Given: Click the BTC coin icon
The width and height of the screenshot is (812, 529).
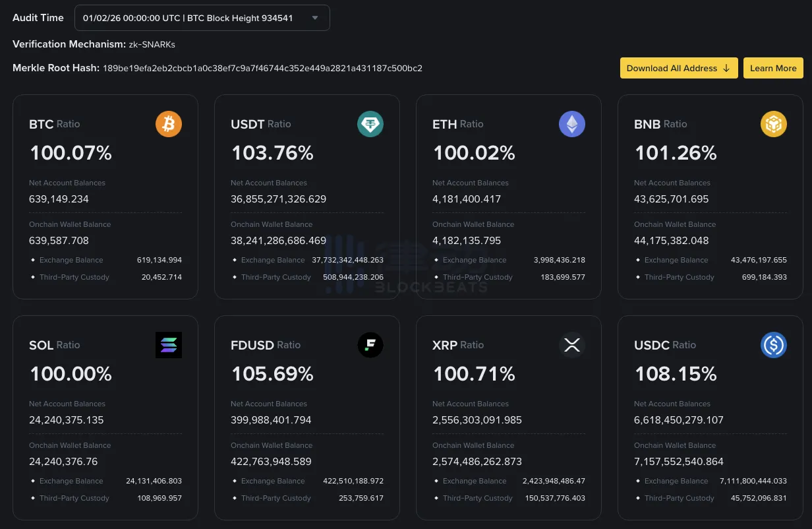Looking at the screenshot, I should click(169, 123).
